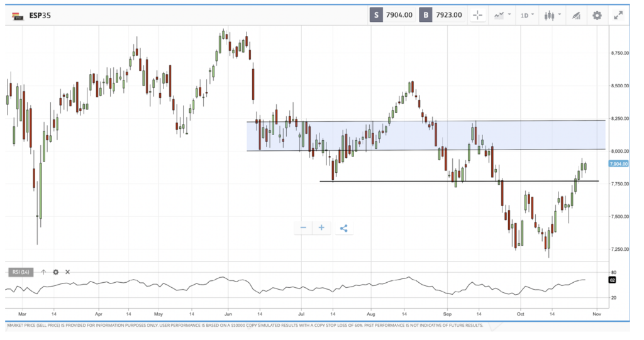Open the studies/indicators dropdown

pos(502,15)
